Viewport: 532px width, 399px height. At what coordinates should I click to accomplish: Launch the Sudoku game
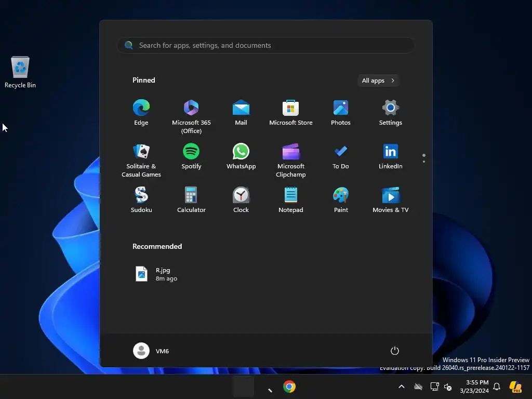pyautogui.click(x=141, y=200)
